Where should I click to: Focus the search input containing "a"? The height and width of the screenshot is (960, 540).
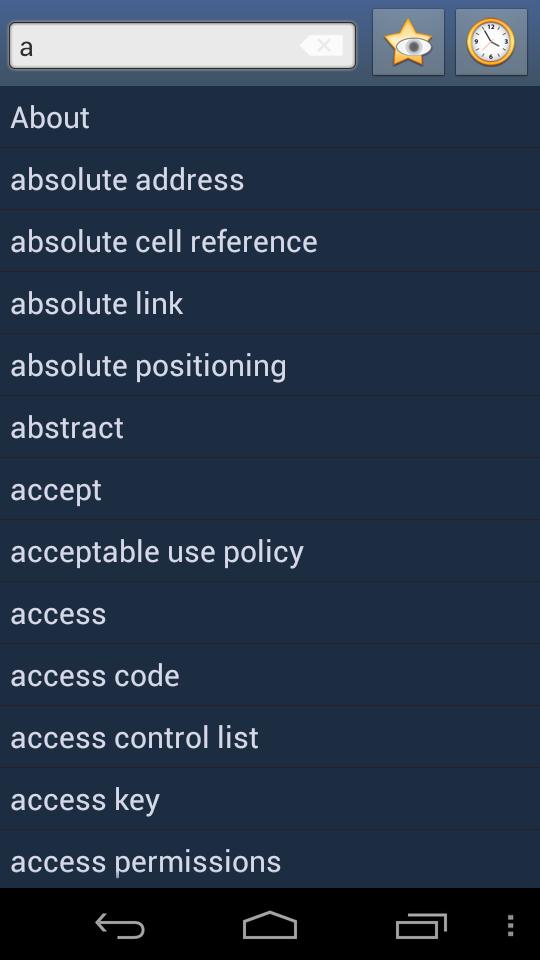[182, 45]
